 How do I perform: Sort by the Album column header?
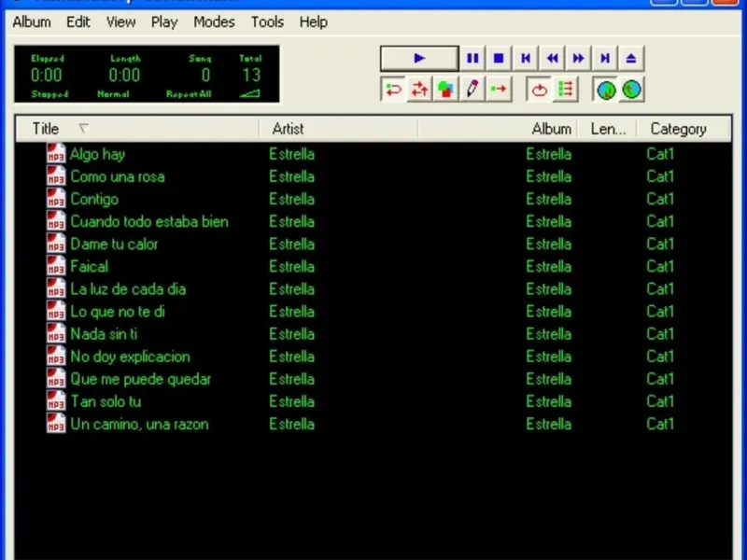pyautogui.click(x=498, y=129)
